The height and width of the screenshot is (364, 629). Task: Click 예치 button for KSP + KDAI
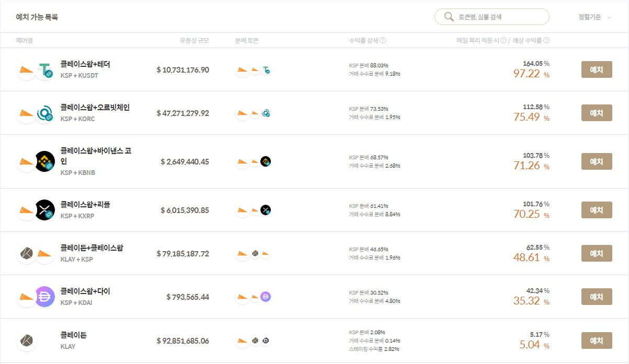596,297
